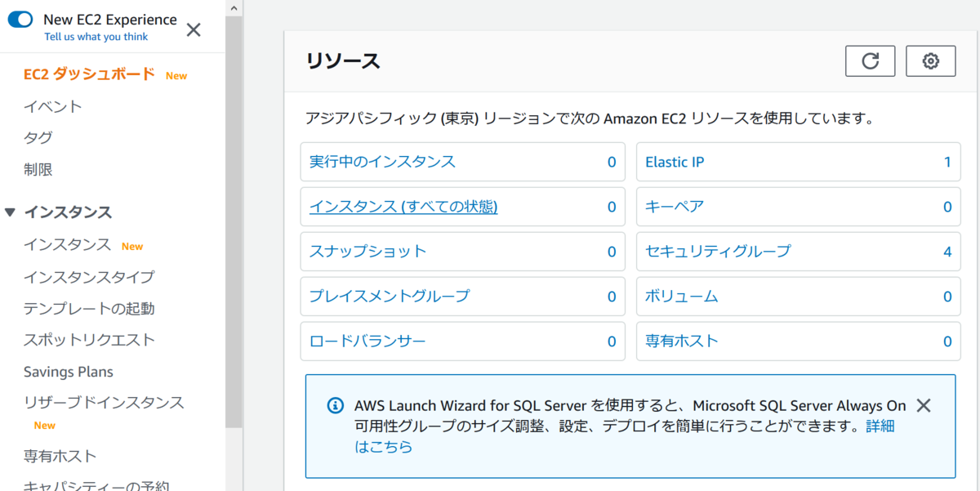Open resource settings gear button

pyautogui.click(x=931, y=61)
